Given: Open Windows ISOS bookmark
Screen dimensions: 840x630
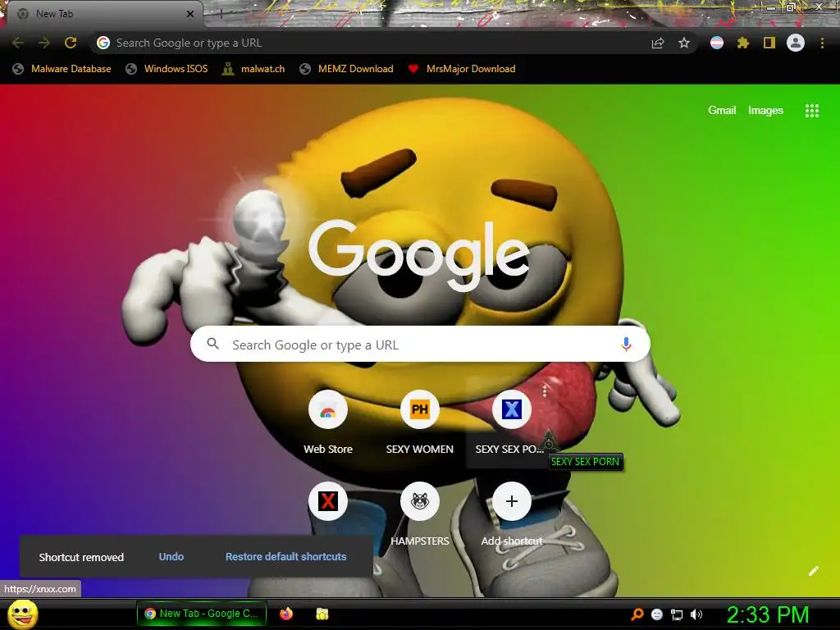Looking at the screenshot, I should coord(166,69).
